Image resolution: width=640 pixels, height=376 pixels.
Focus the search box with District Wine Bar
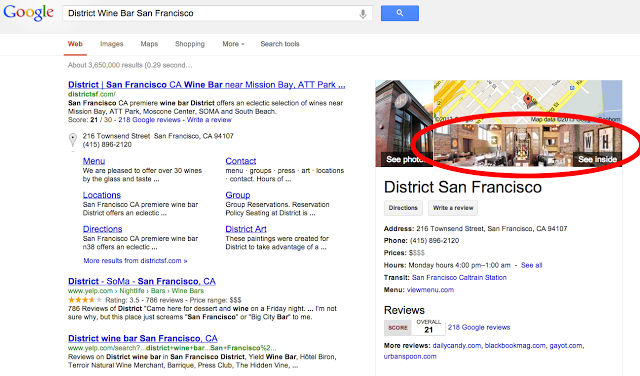[x=217, y=13]
